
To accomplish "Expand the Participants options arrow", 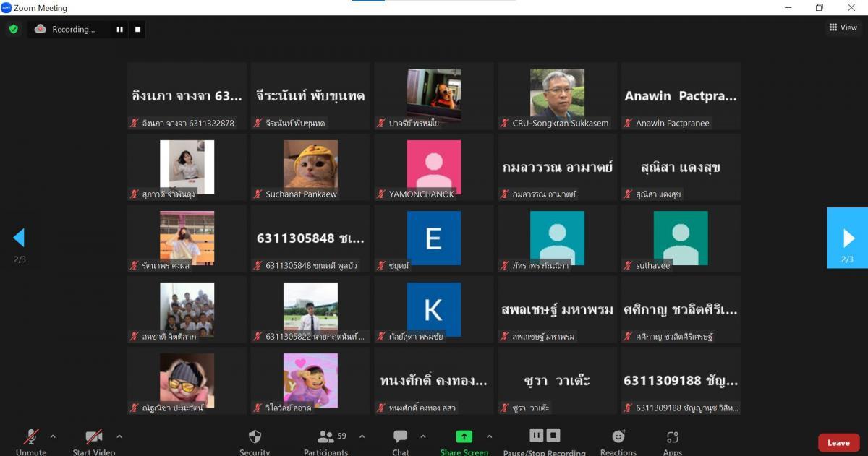I will [x=362, y=436].
